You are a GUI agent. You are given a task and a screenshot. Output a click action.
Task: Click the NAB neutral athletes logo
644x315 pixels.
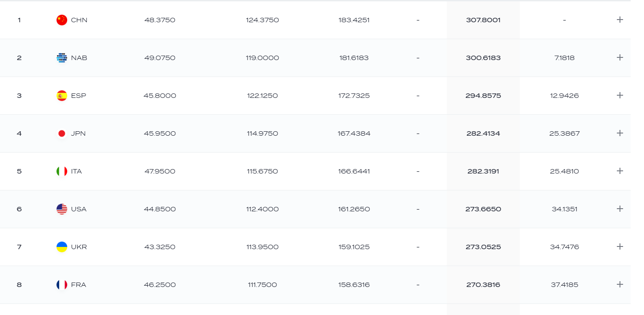(x=62, y=58)
